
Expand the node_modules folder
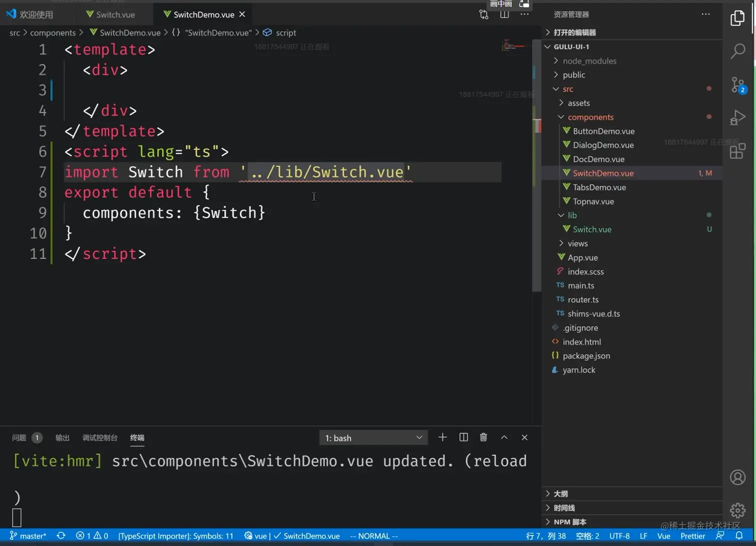point(589,61)
